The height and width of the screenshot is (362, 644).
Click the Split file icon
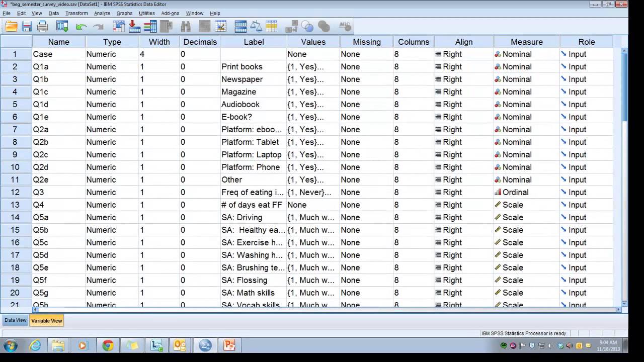240,27
